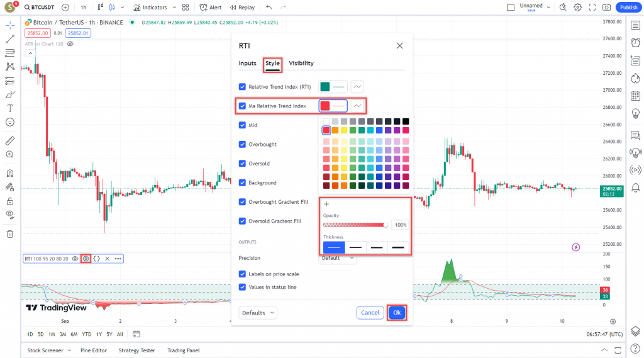The width and height of the screenshot is (644, 358).
Task: Open the Indicators menu
Action: pyautogui.click(x=150, y=8)
